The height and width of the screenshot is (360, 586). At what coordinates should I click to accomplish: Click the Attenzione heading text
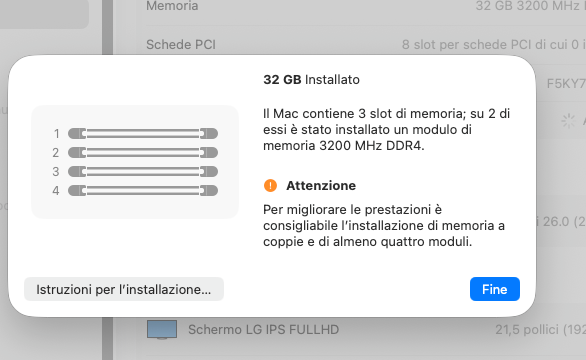tap(321, 186)
